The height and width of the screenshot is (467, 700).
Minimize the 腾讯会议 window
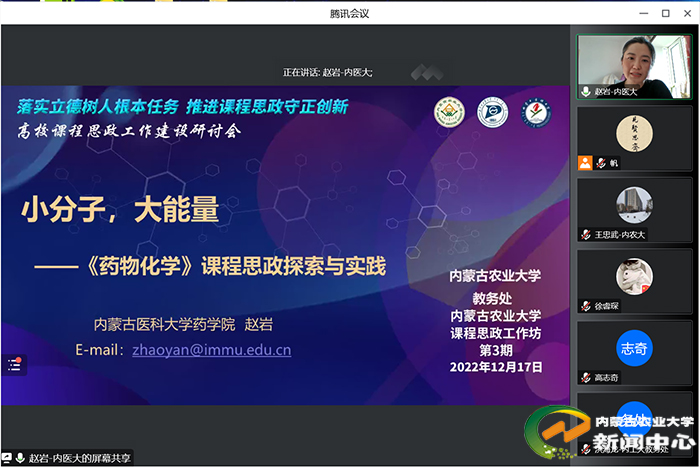click(x=644, y=13)
